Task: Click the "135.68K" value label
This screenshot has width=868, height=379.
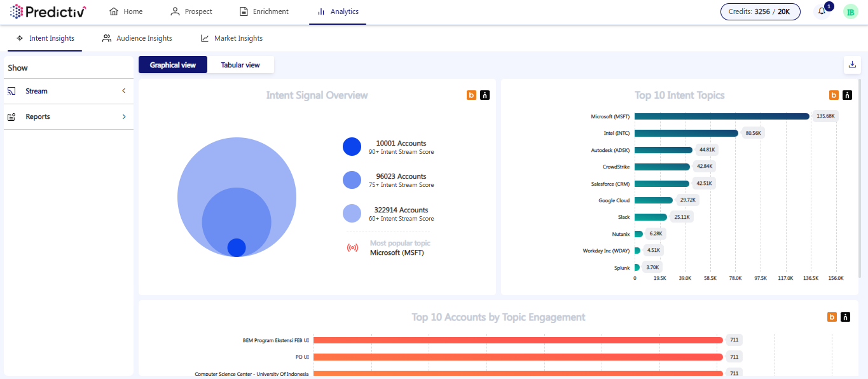Action: pyautogui.click(x=825, y=116)
